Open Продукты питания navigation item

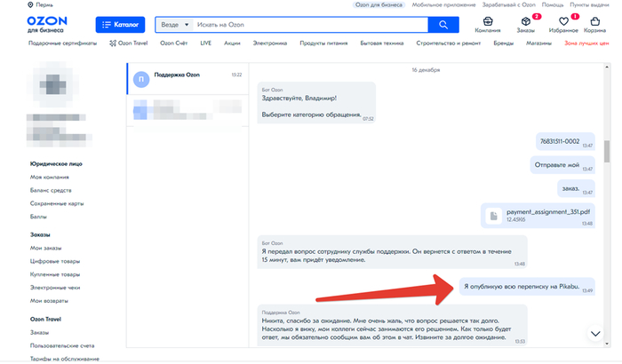[x=323, y=44]
